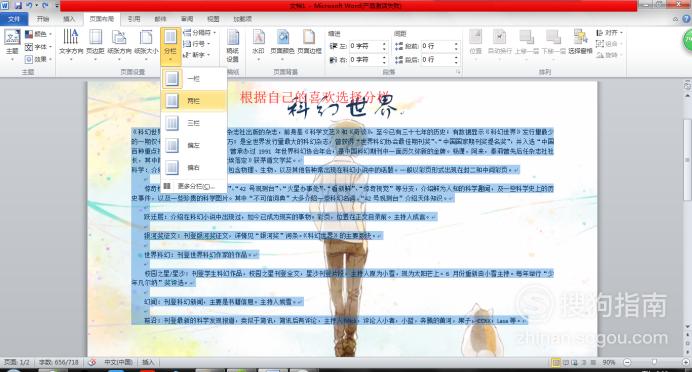Expand 断字 hyphenation dropdown
This screenshot has height=372, width=692.
pyautogui.click(x=197, y=55)
